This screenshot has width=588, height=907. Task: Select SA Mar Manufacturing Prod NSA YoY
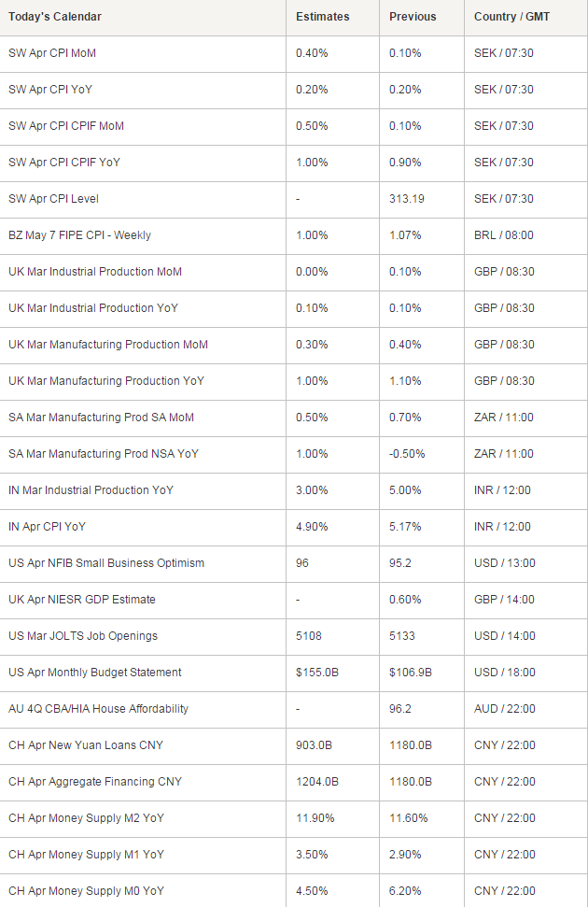[x=104, y=454]
